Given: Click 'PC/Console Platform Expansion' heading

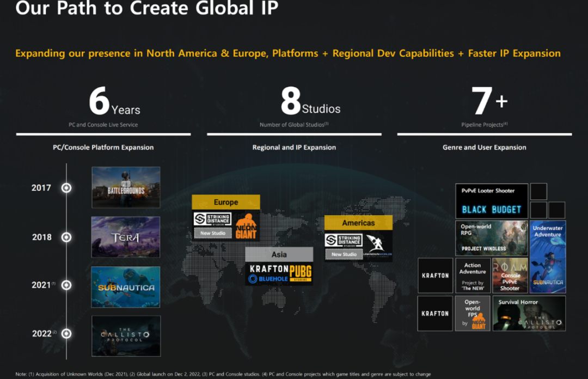Looking at the screenshot, I should click(103, 148).
